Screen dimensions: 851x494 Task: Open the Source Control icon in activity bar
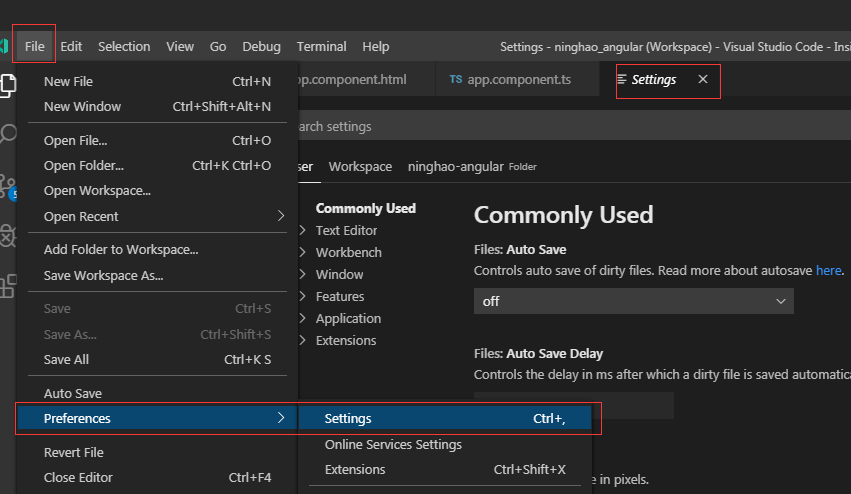8,187
